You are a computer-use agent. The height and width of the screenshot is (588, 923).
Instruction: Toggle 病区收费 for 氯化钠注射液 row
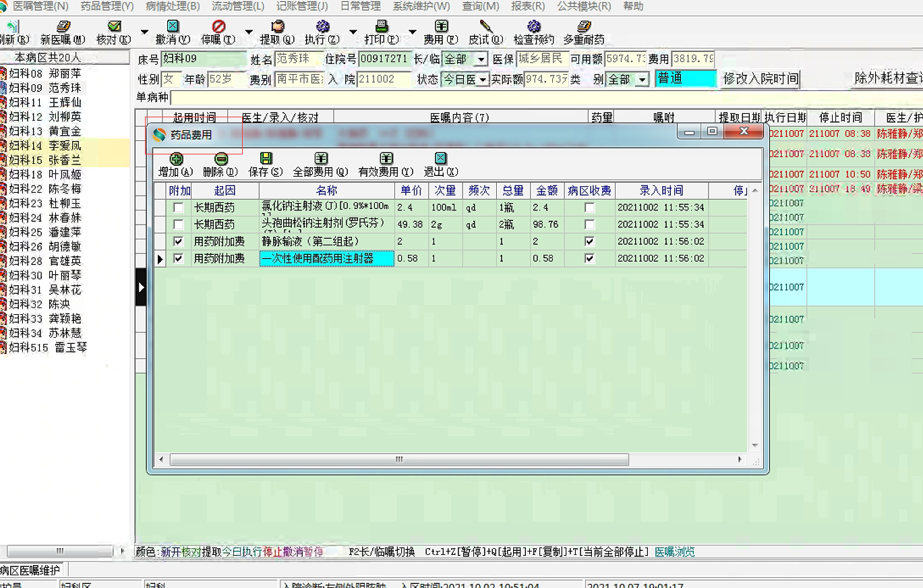point(590,208)
